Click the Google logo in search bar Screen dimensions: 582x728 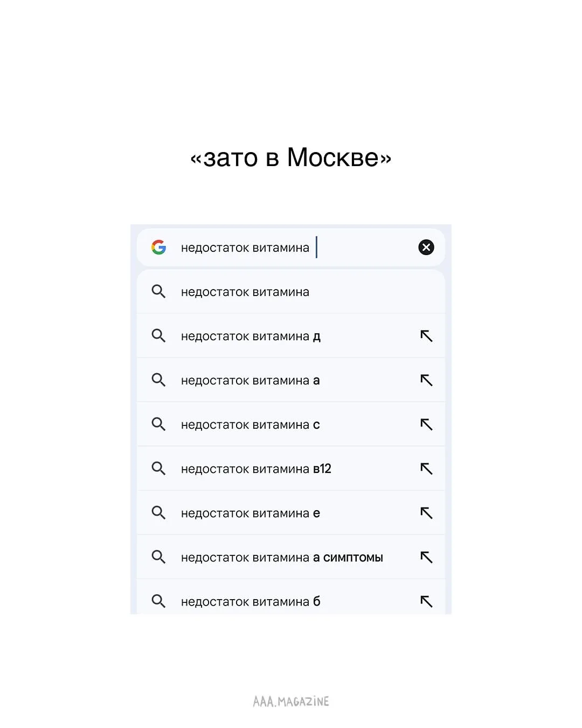click(158, 248)
